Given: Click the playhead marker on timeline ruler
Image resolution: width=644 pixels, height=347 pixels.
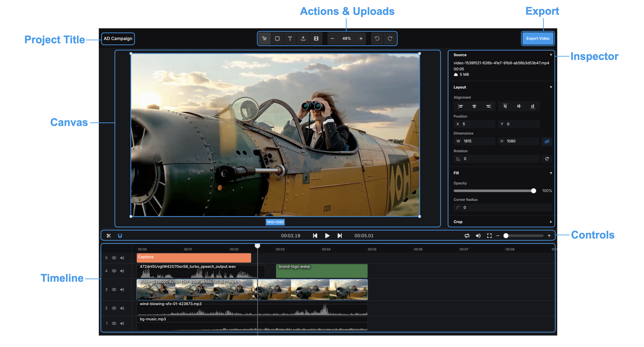Looking at the screenshot, I should 257,246.
